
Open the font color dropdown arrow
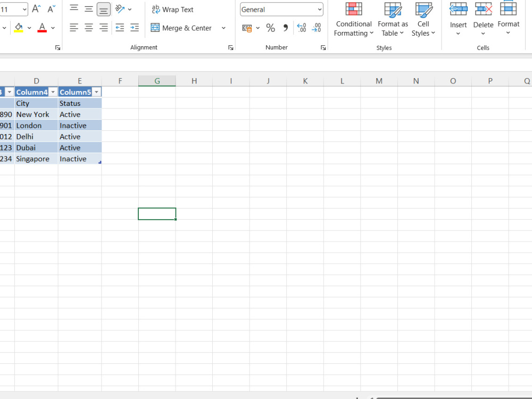click(53, 28)
